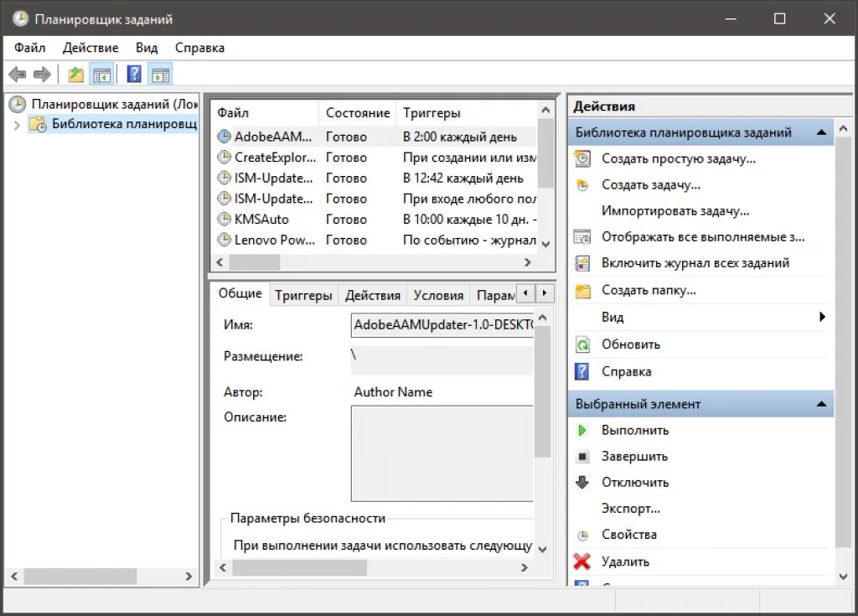Sort by the Состояние column header
The image size is (858, 616).
pyautogui.click(x=357, y=113)
